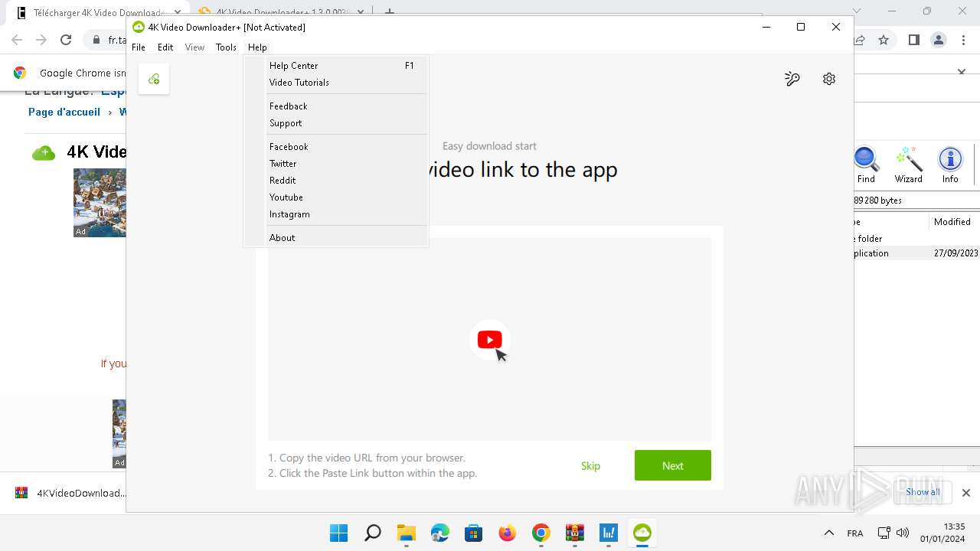Open the File menu
This screenshot has width=980, height=551.
coord(139,47)
